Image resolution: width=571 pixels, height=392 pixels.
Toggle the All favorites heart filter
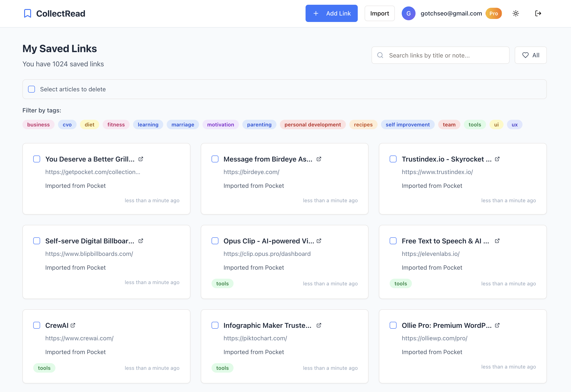(531, 55)
